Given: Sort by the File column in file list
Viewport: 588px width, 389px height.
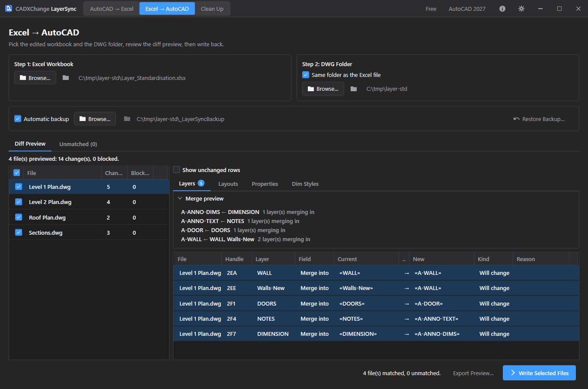Looking at the screenshot, I should point(61,173).
